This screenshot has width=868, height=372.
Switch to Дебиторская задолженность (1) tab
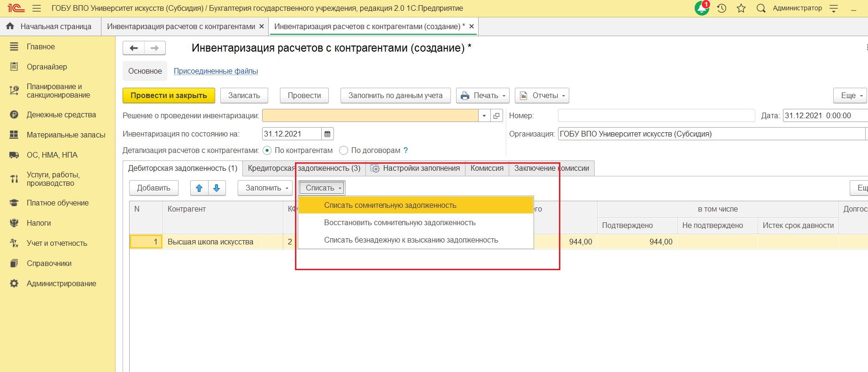[183, 168]
